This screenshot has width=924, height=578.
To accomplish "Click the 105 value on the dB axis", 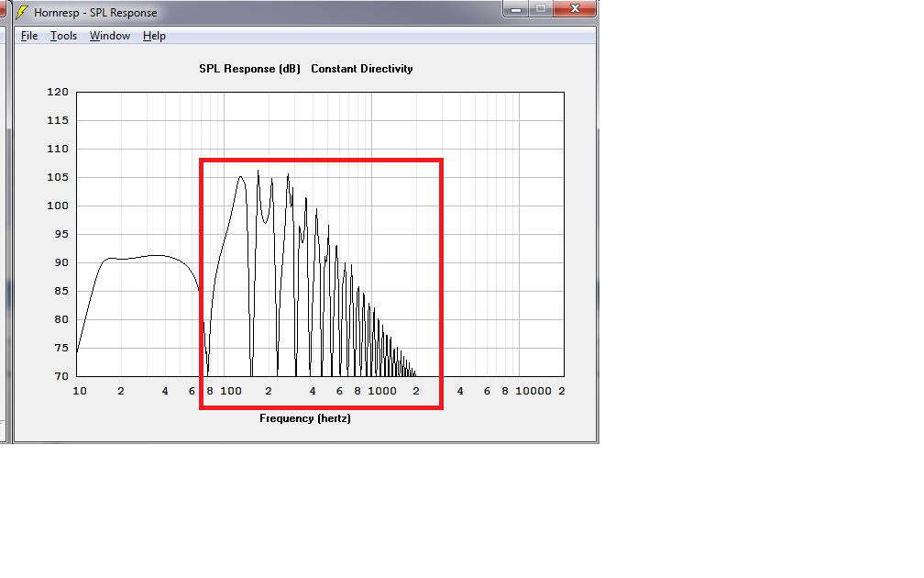I will [x=58, y=178].
